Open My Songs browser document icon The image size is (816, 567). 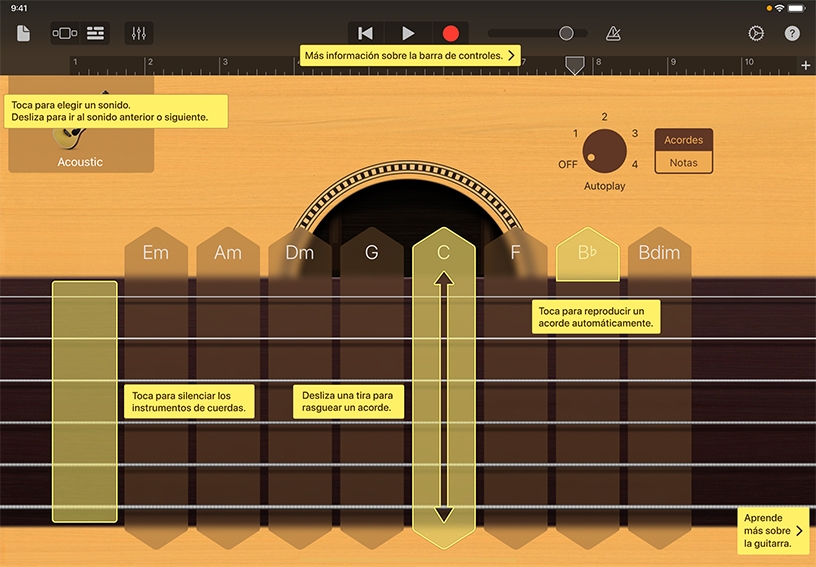click(23, 33)
